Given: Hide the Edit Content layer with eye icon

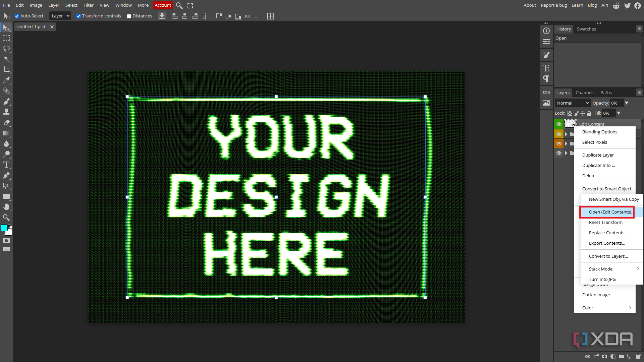Looking at the screenshot, I should coord(559,124).
